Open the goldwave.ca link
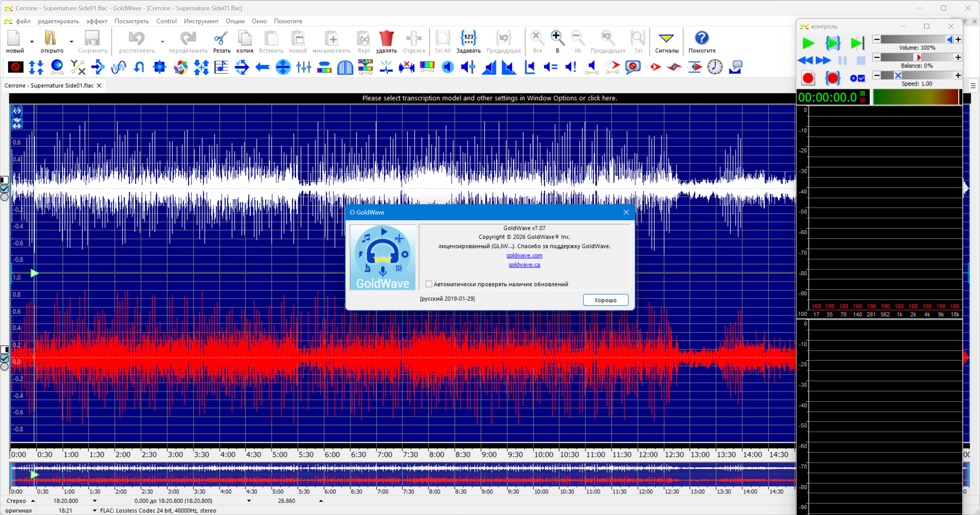 (x=524, y=265)
